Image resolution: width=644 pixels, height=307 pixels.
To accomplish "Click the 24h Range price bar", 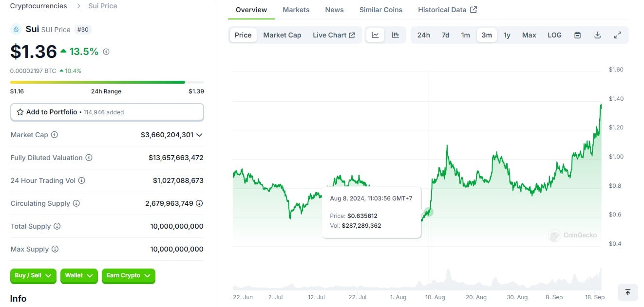I will pyautogui.click(x=107, y=82).
